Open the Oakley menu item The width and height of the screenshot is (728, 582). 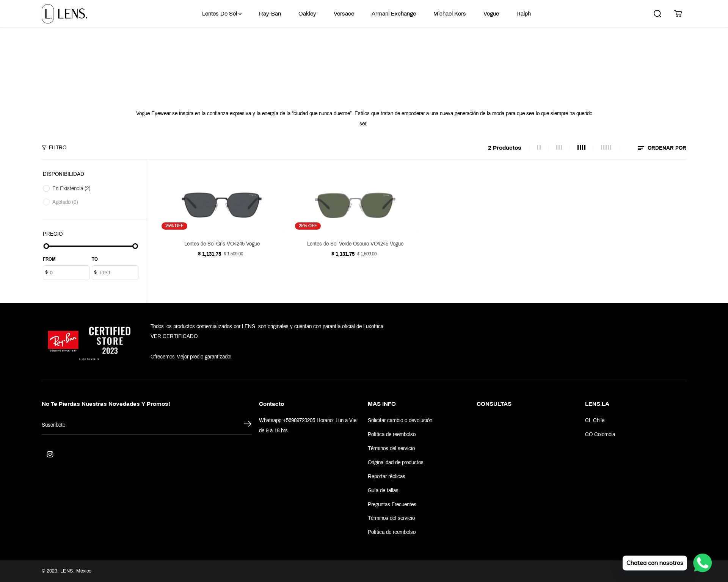[307, 14]
